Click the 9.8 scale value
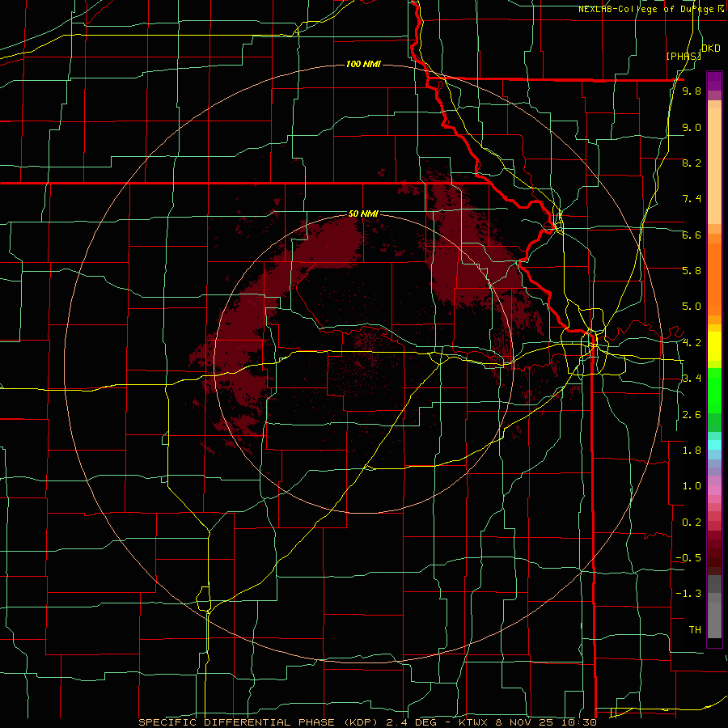The height and width of the screenshot is (728, 728). click(692, 91)
